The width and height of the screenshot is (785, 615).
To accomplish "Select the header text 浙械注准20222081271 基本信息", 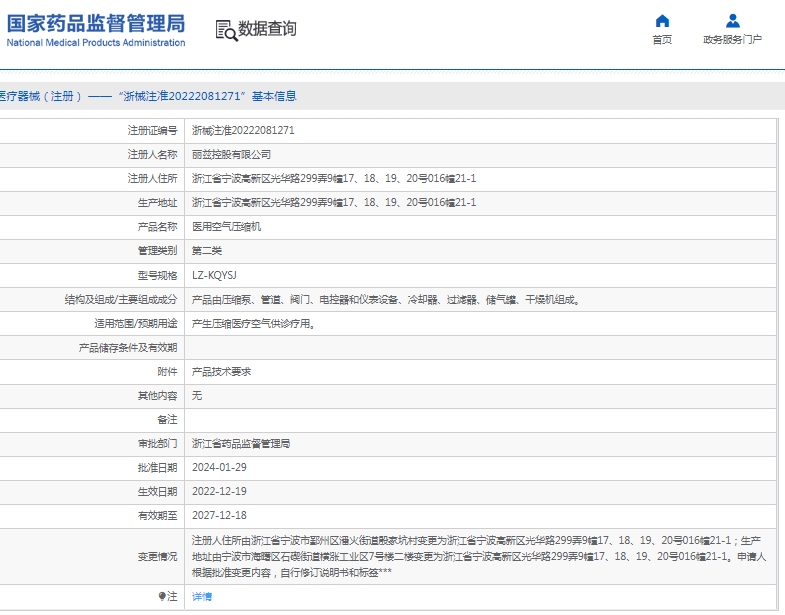I will tap(210, 96).
